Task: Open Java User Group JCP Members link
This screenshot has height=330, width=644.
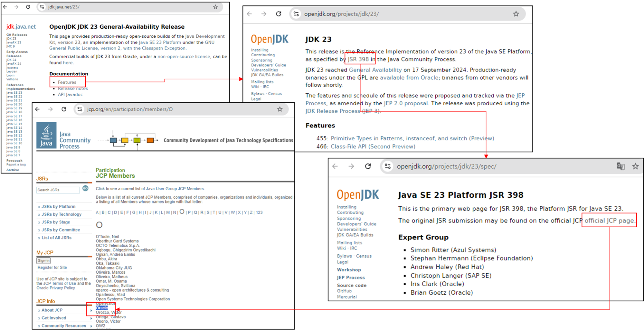Action: (175, 189)
